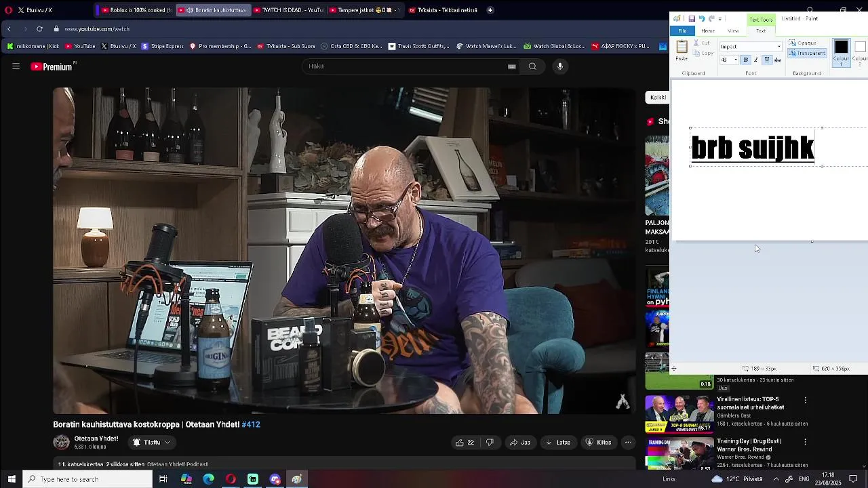
Task: Click the Save icon in Paint title bar
Action: (x=692, y=18)
